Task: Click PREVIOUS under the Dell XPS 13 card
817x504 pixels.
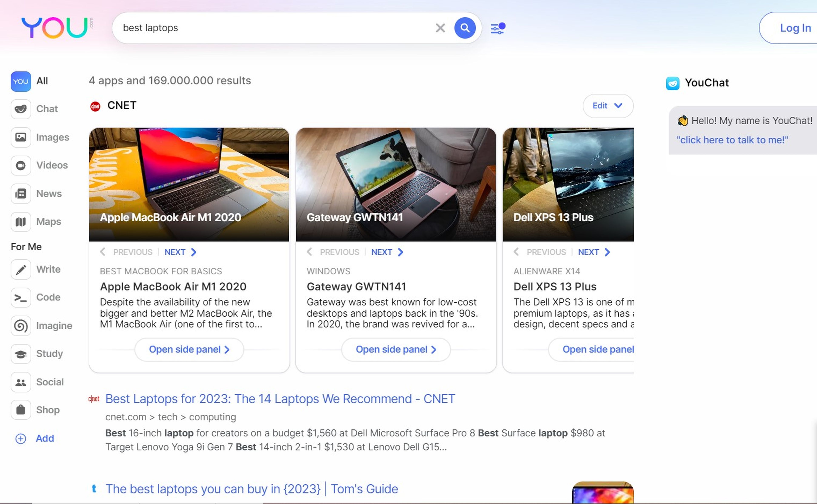Action: 540,252
